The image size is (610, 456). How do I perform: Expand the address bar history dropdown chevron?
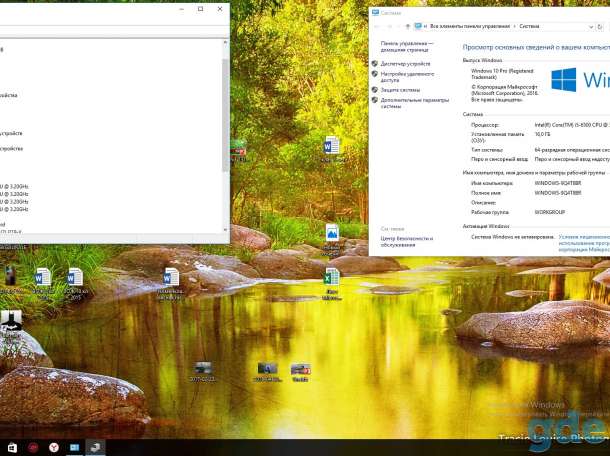pyautogui.click(x=591, y=26)
